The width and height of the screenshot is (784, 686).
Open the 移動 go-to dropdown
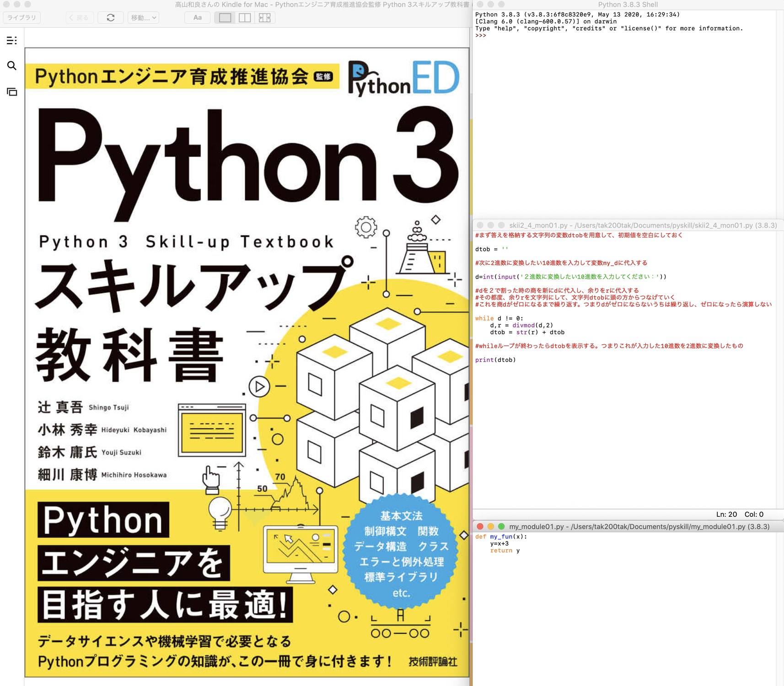point(144,18)
